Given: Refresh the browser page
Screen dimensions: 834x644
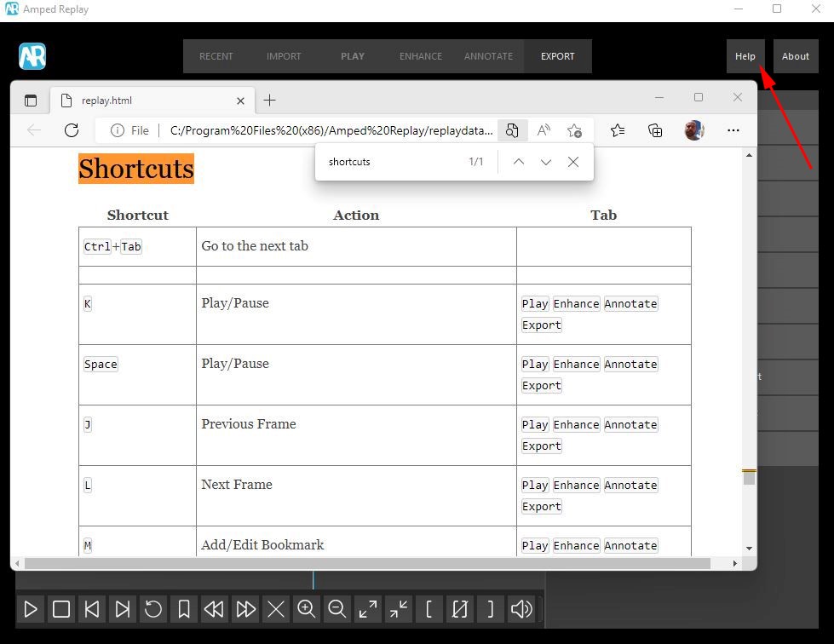Looking at the screenshot, I should coord(72,130).
